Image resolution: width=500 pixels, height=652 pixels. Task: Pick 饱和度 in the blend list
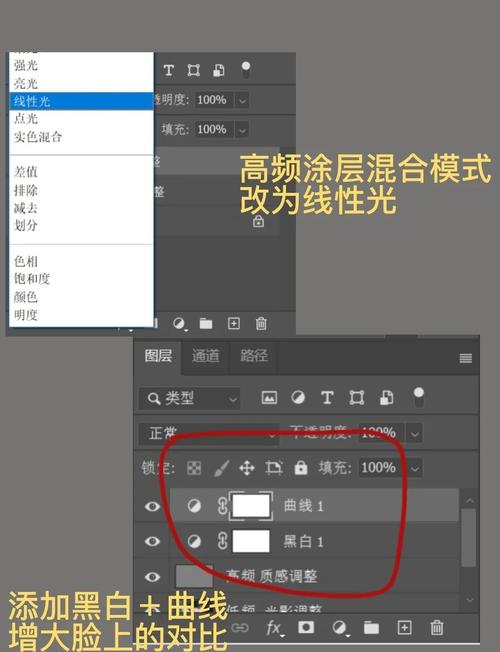pyautogui.click(x=32, y=279)
